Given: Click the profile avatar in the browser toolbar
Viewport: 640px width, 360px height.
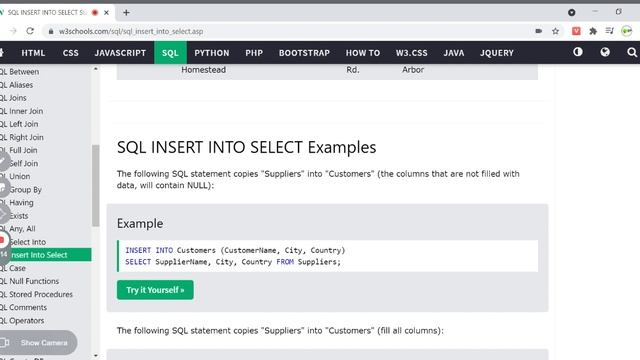Looking at the screenshot, I should pyautogui.click(x=627, y=31).
